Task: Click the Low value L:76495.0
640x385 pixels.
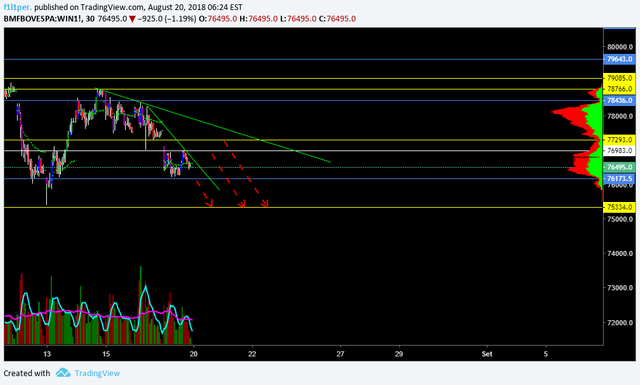Action: pos(298,19)
